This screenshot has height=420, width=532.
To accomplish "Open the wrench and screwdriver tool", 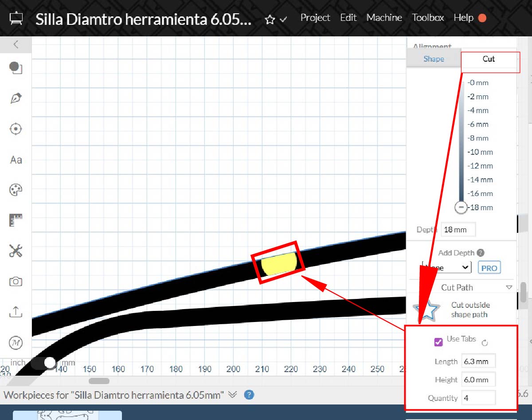I will 16,251.
